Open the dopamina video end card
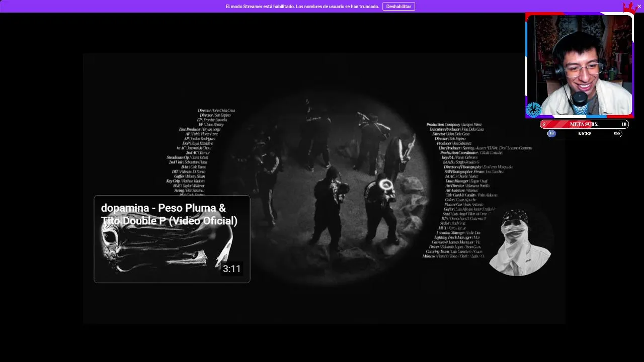644x362 pixels. tap(172, 239)
